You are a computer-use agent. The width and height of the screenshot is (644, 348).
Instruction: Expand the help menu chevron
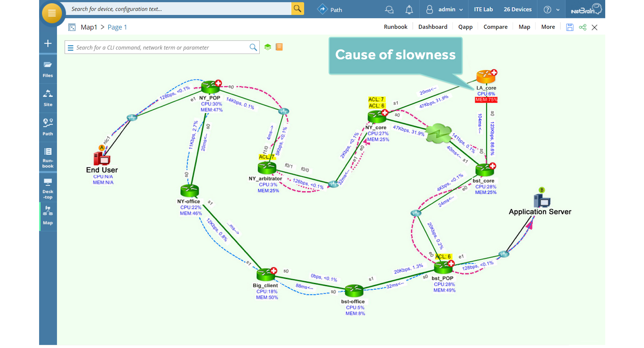pos(558,9)
